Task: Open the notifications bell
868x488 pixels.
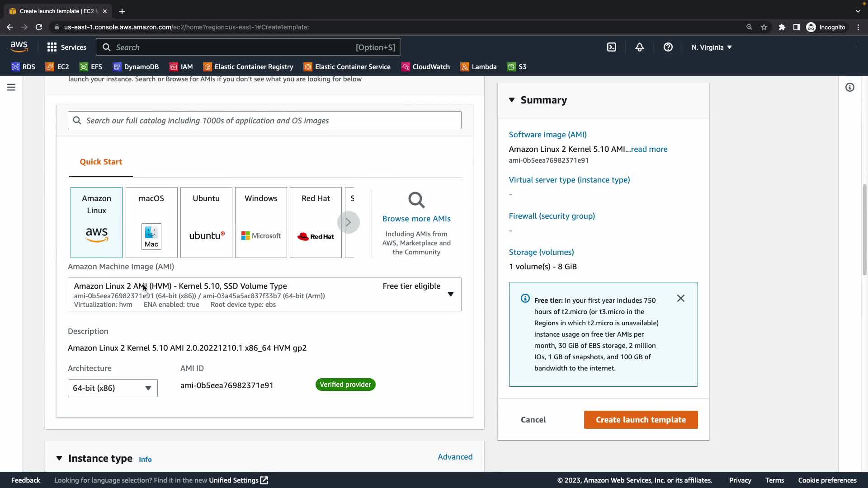Action: (639, 47)
